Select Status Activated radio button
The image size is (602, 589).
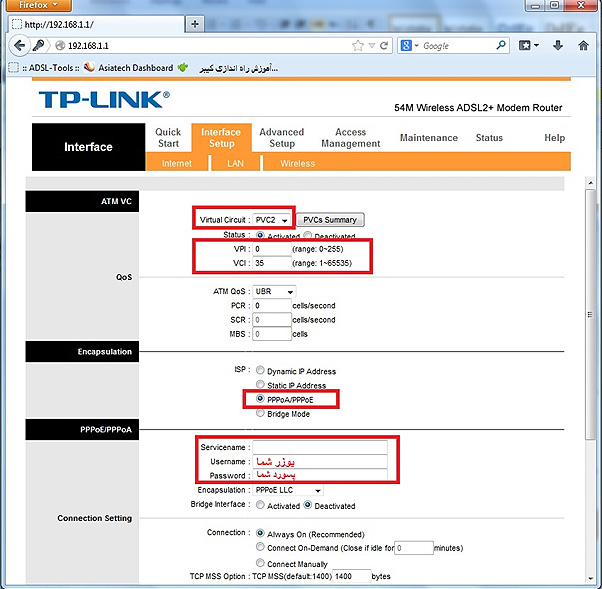[x=260, y=235]
